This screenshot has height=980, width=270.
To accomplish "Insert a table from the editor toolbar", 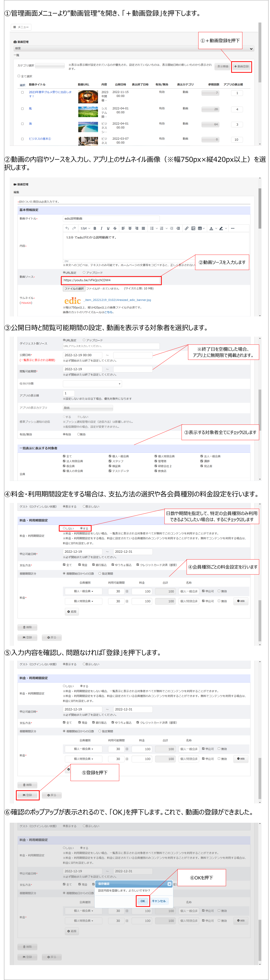I will pyautogui.click(x=200, y=228).
